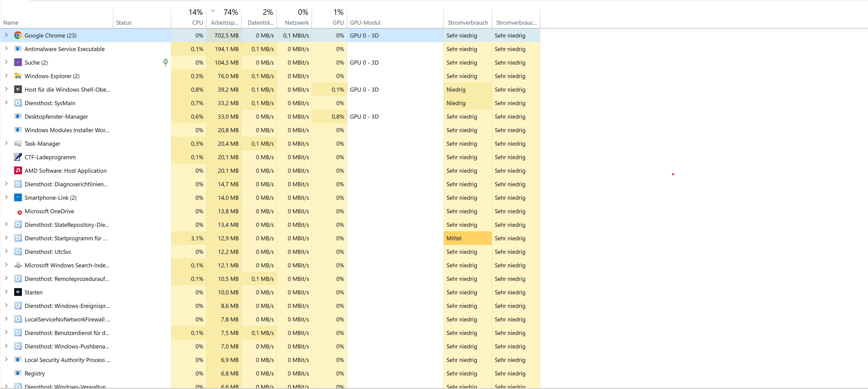868x389 pixels.
Task: Expand the Smartphone-Link process group
Action: 6,197
